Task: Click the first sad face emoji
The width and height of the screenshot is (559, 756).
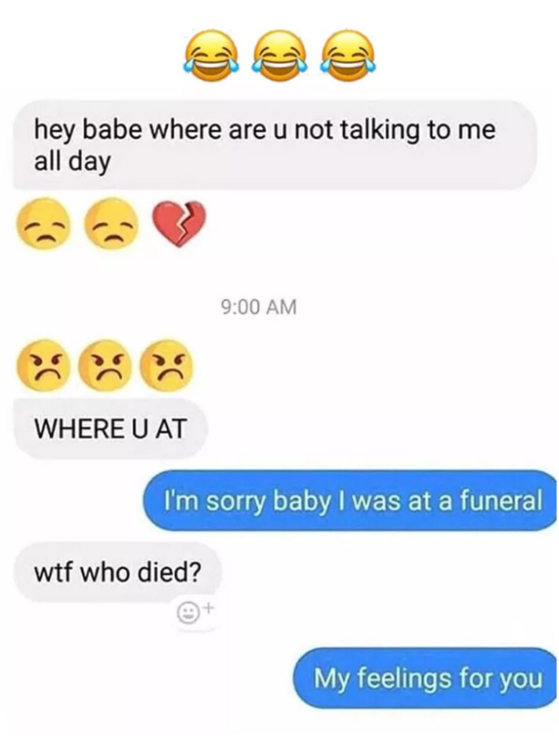Action: 41,223
